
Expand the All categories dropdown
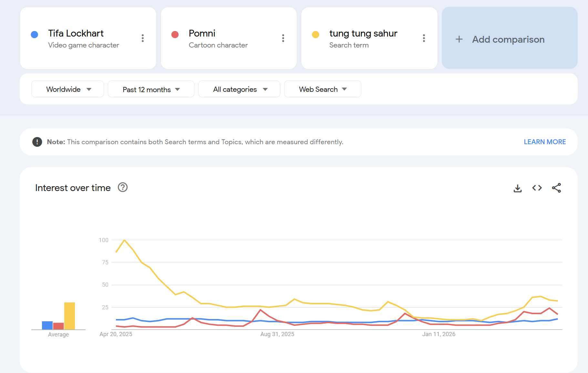pyautogui.click(x=239, y=89)
